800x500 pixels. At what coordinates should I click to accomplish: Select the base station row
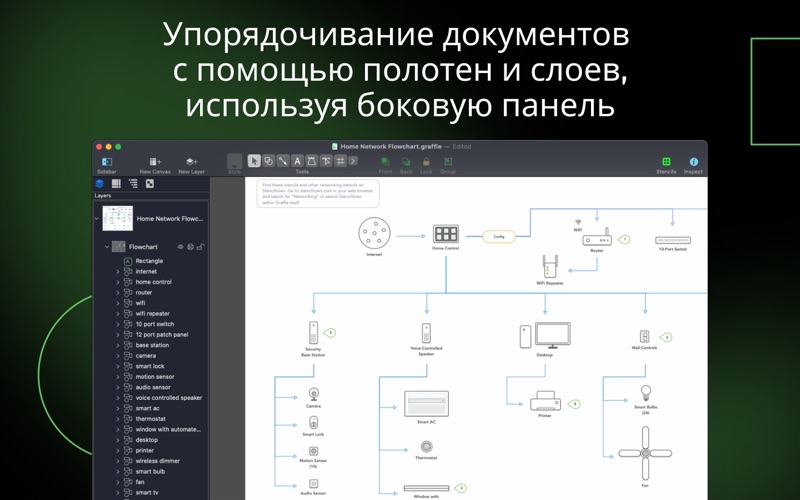pos(151,345)
